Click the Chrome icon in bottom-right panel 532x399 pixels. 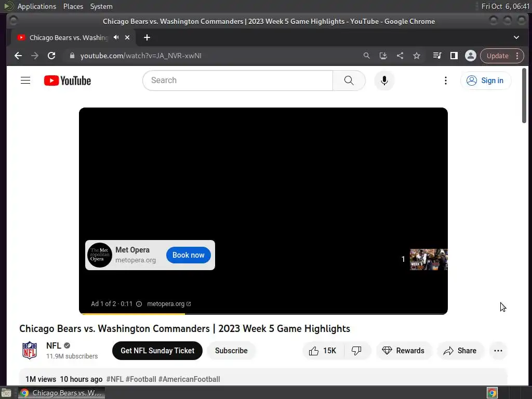(x=492, y=393)
